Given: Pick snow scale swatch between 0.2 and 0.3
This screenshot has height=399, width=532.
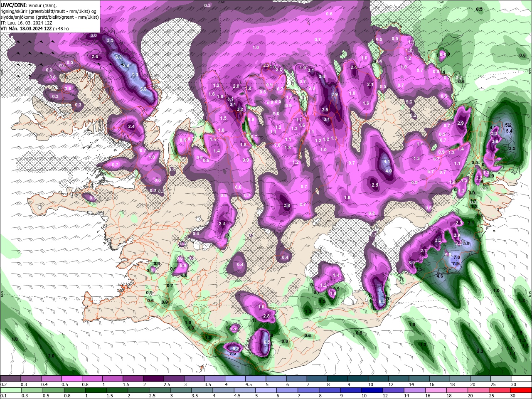Looking at the screenshot, I should coord(10,379).
